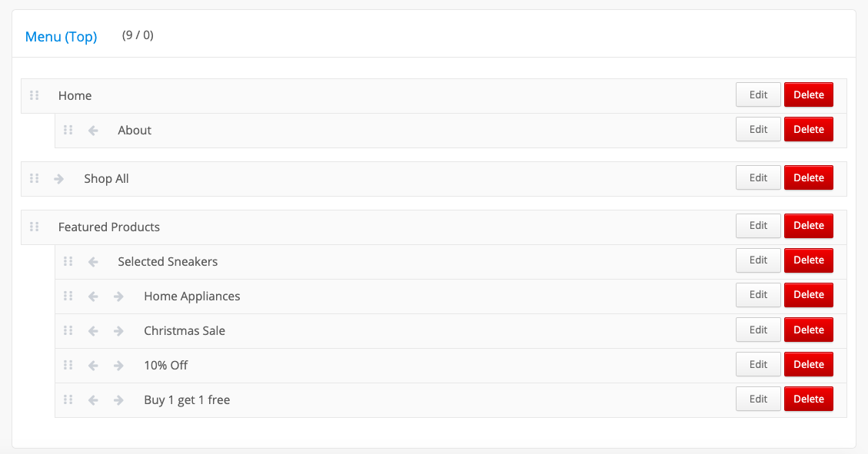This screenshot has height=454, width=868.
Task: Edit the Selected Sneakers entry
Action: point(758,260)
